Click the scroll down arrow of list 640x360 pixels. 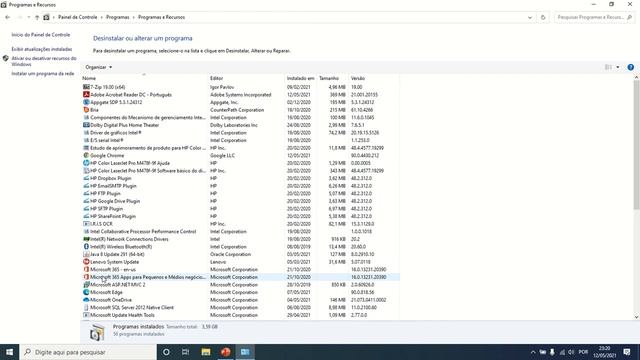click(x=636, y=317)
